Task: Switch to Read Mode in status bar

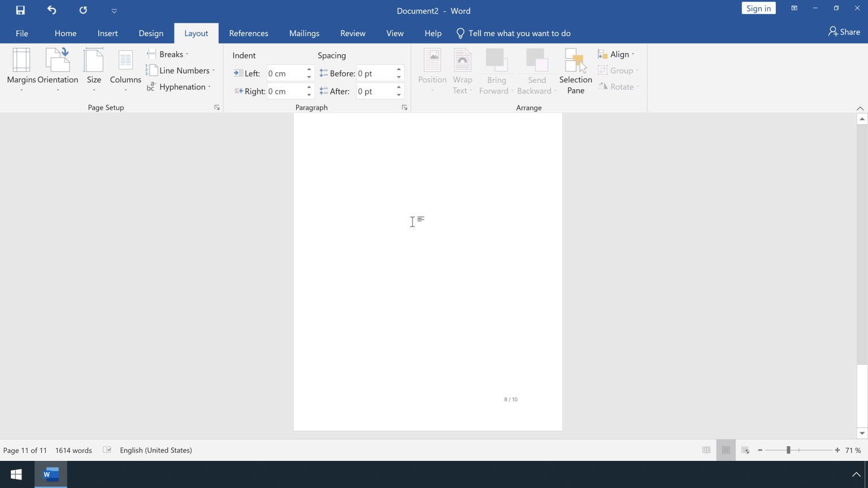Action: pos(706,450)
